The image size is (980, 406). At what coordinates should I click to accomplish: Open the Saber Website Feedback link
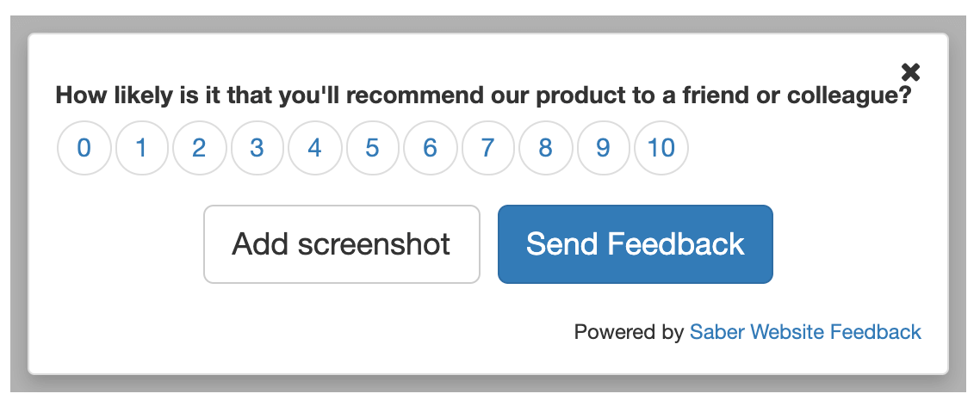pyautogui.click(x=805, y=332)
